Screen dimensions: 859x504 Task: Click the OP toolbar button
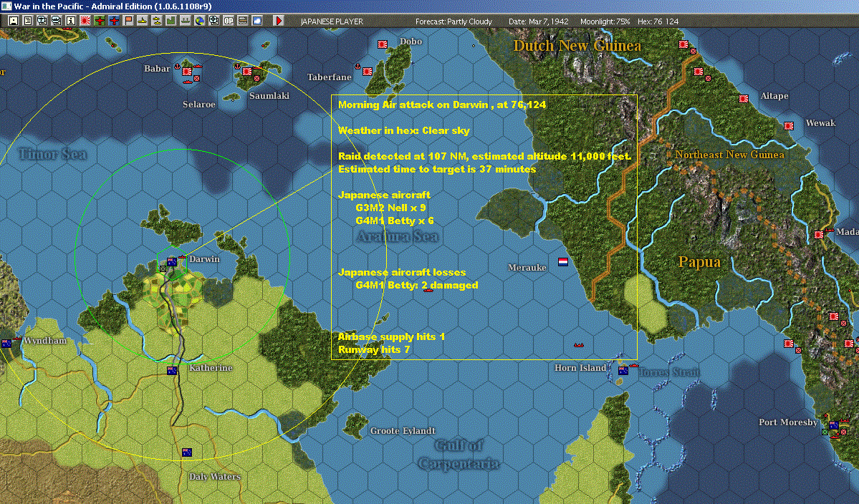point(229,21)
